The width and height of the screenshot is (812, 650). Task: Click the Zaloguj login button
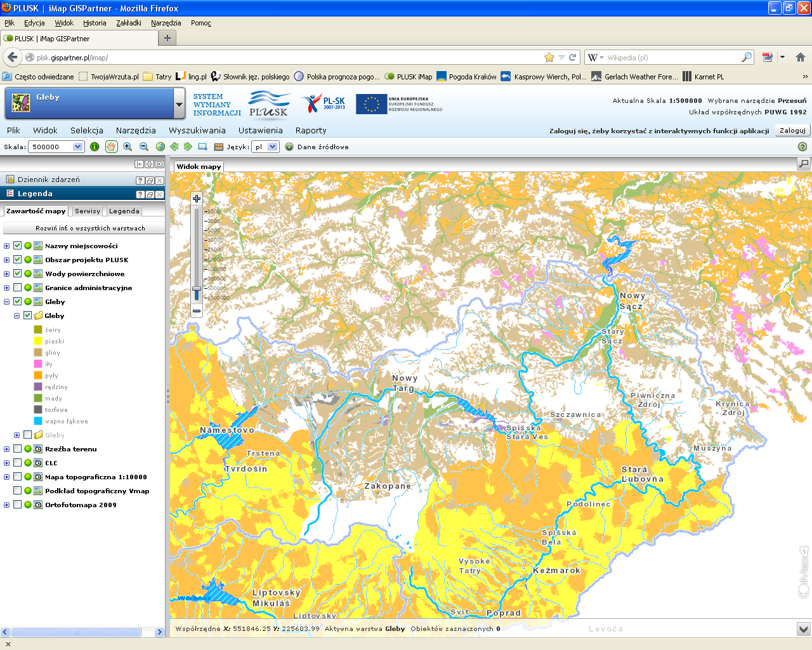pyautogui.click(x=792, y=130)
